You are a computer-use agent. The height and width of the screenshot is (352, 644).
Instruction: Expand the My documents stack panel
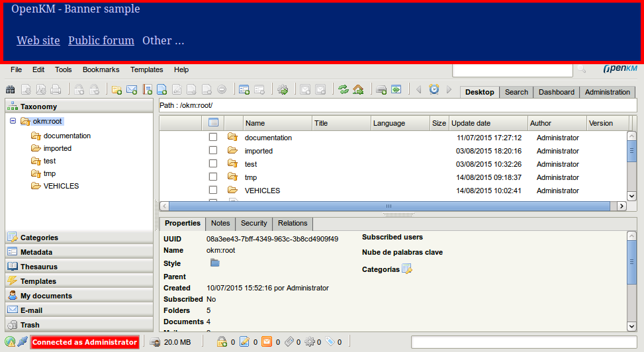click(x=79, y=296)
